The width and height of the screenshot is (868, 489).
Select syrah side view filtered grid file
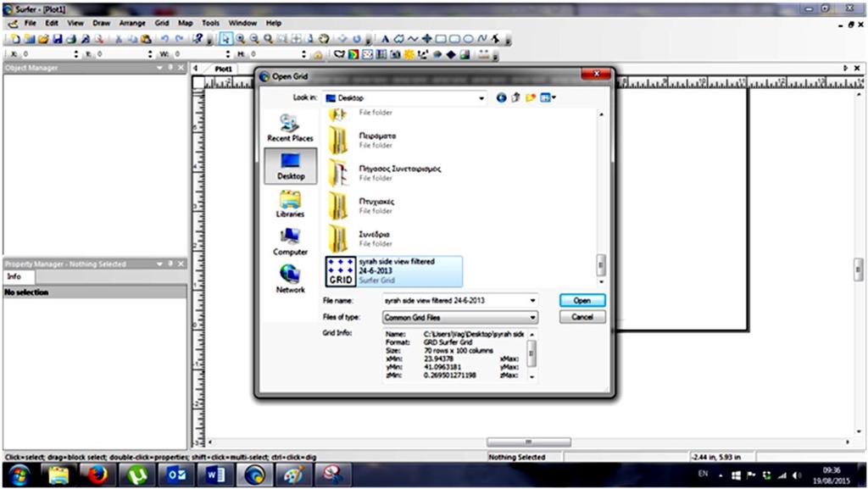[393, 271]
